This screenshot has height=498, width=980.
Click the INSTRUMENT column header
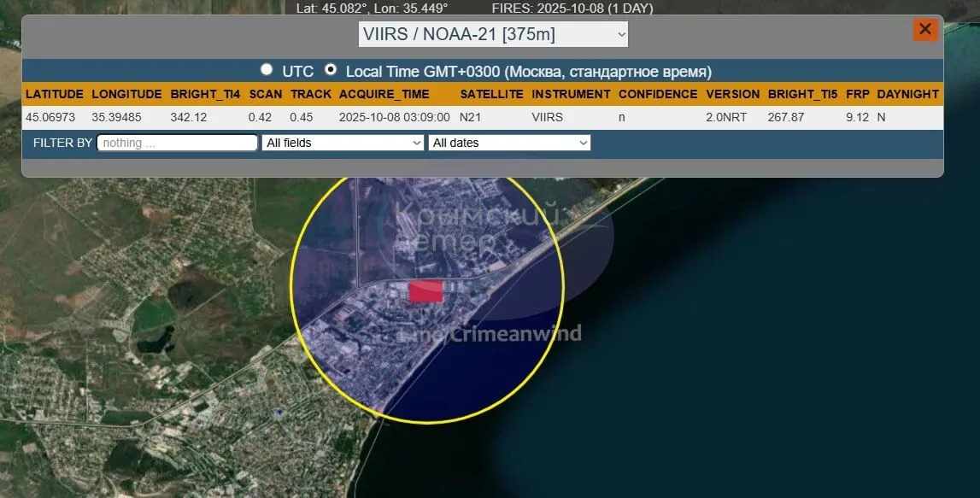pos(571,94)
